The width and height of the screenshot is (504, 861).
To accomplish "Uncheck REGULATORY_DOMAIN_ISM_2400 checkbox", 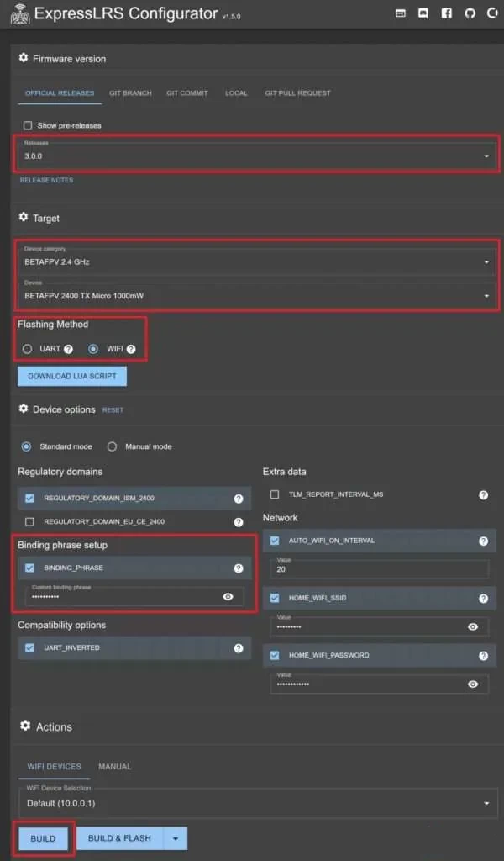I will tap(29, 499).
